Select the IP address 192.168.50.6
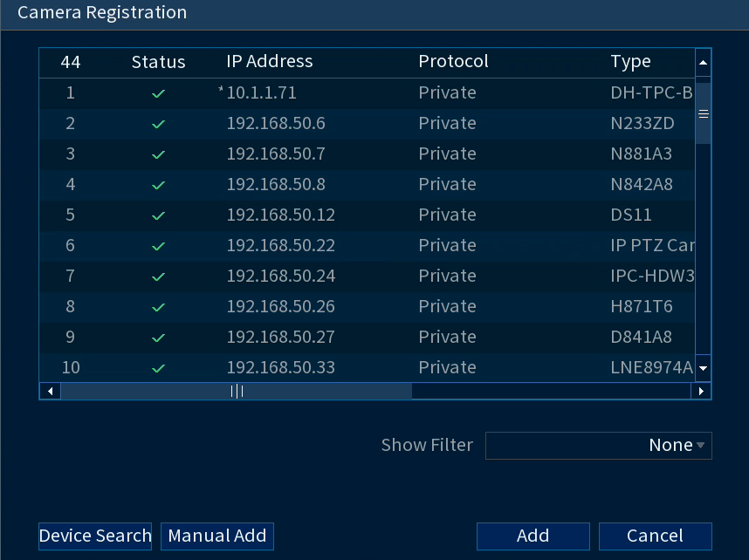Viewport: 749px width, 560px height. pyautogui.click(x=276, y=123)
